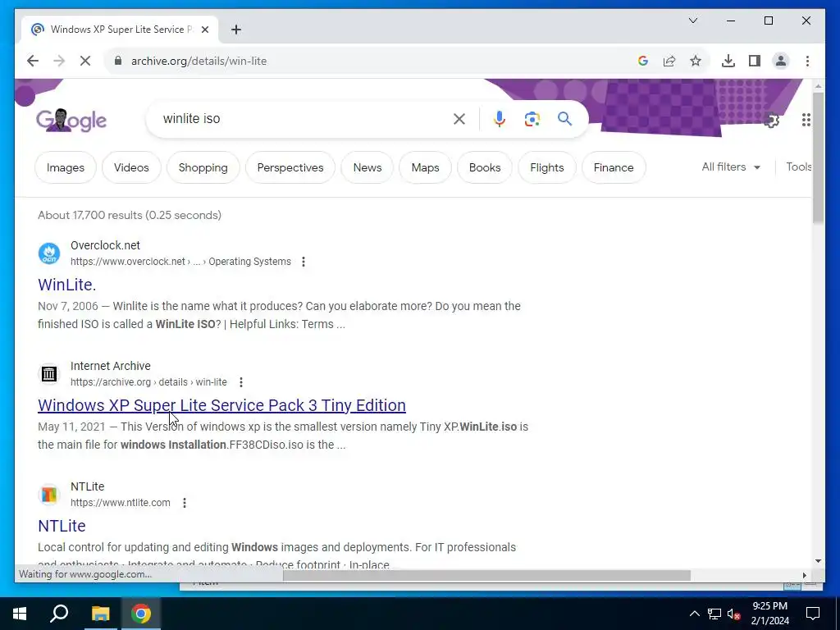This screenshot has height=630, width=840.
Task: Click the scrollbar down arrow
Action: [818, 561]
